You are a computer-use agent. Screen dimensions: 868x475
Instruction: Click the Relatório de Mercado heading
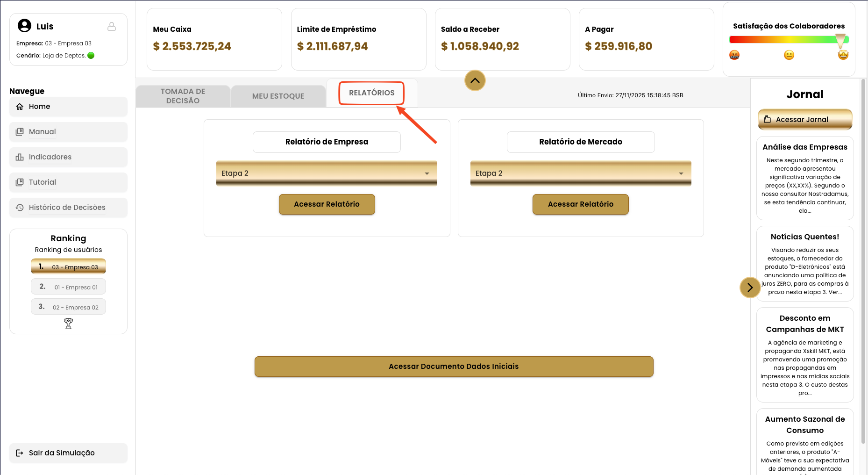click(581, 142)
